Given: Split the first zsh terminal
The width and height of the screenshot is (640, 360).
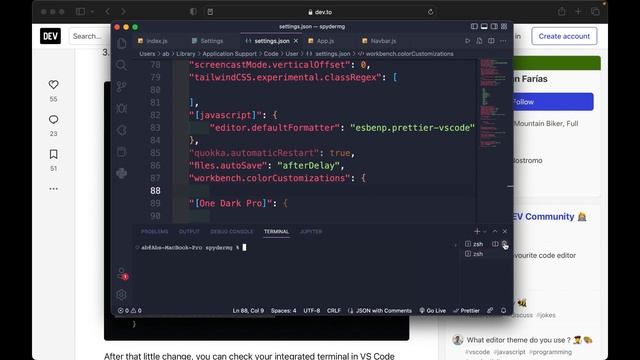Looking at the screenshot, I should point(495,244).
